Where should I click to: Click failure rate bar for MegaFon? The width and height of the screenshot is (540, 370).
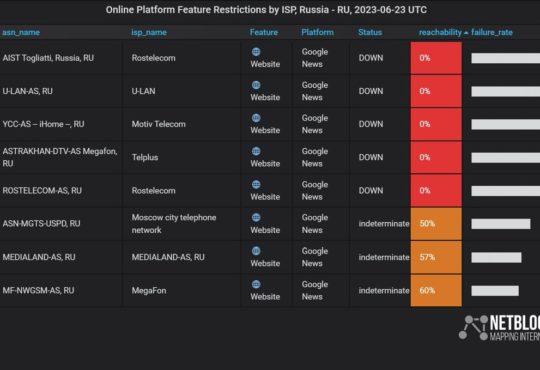(495, 290)
